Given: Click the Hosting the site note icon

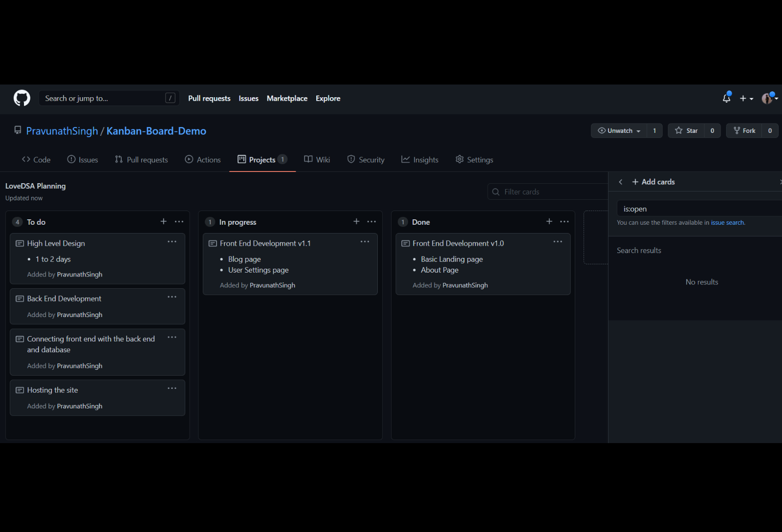Looking at the screenshot, I should pyautogui.click(x=20, y=390).
